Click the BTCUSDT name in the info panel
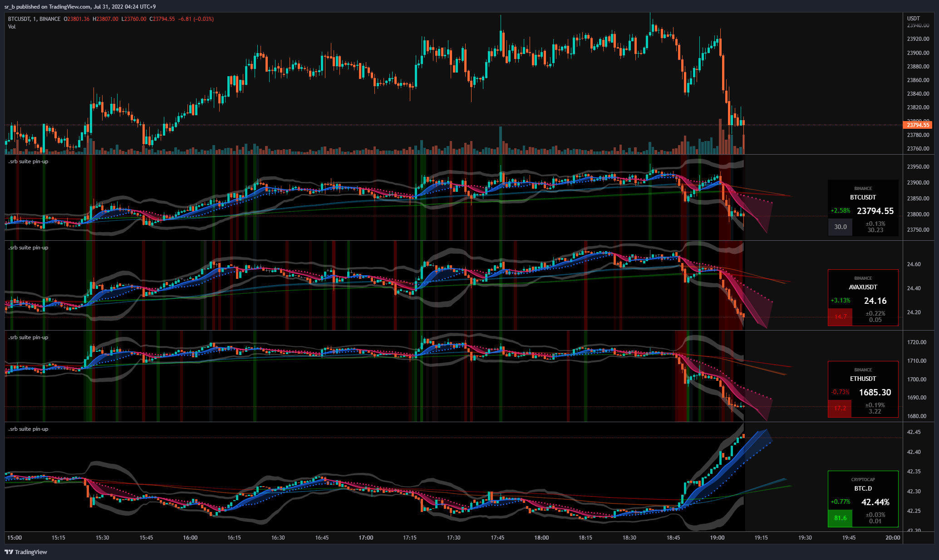Viewport: 939px width, 560px height. tap(863, 197)
